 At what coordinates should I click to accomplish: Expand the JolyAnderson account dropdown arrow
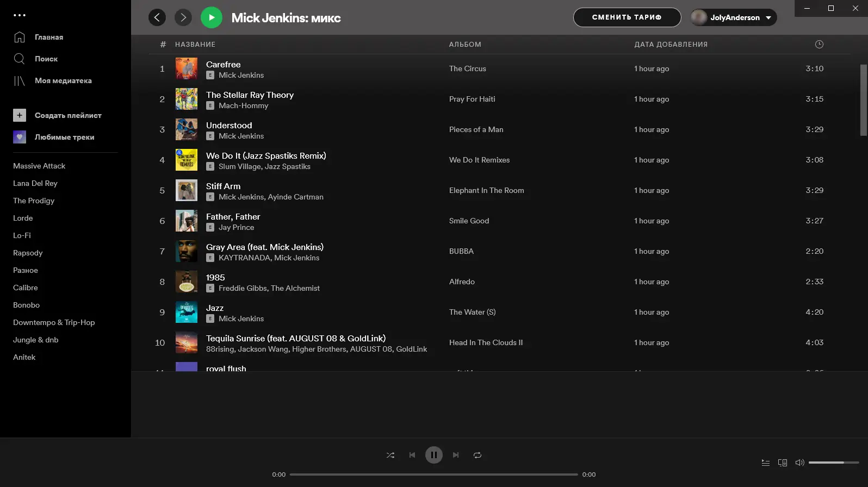[x=768, y=18]
